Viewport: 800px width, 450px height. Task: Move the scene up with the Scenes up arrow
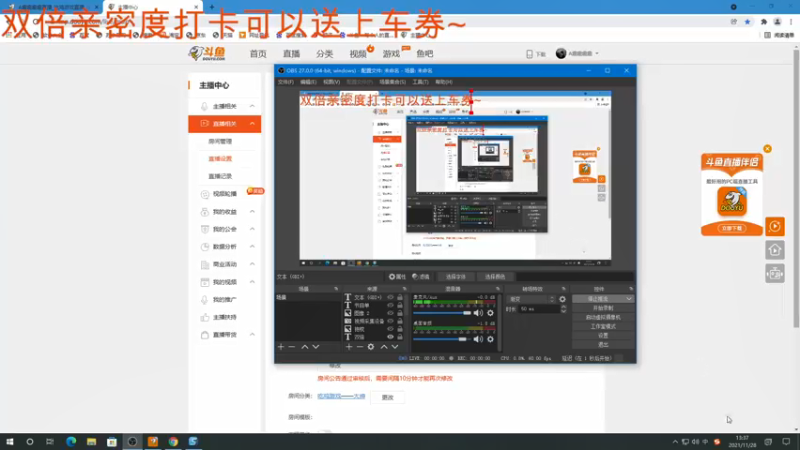coord(305,347)
